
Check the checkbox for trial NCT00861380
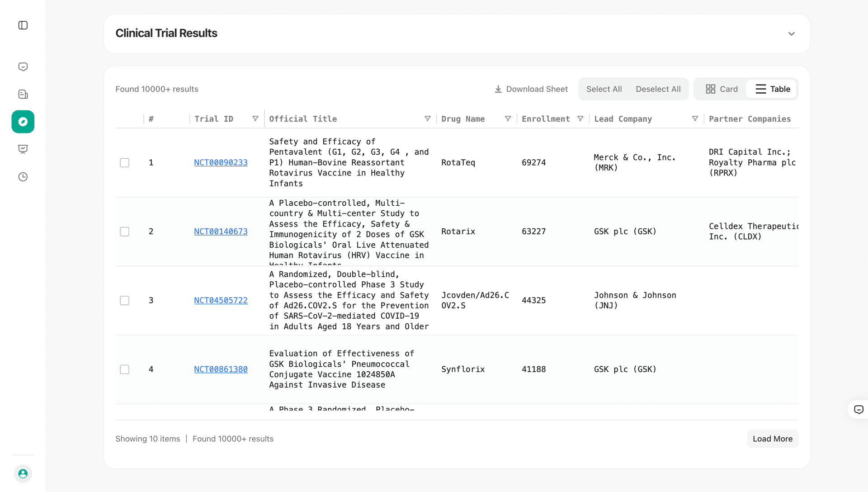coord(124,369)
